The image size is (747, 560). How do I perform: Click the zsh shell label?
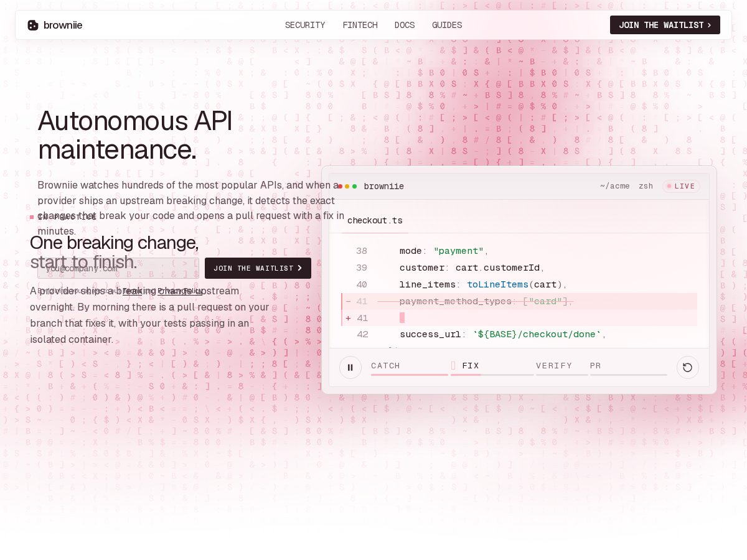[x=646, y=186]
